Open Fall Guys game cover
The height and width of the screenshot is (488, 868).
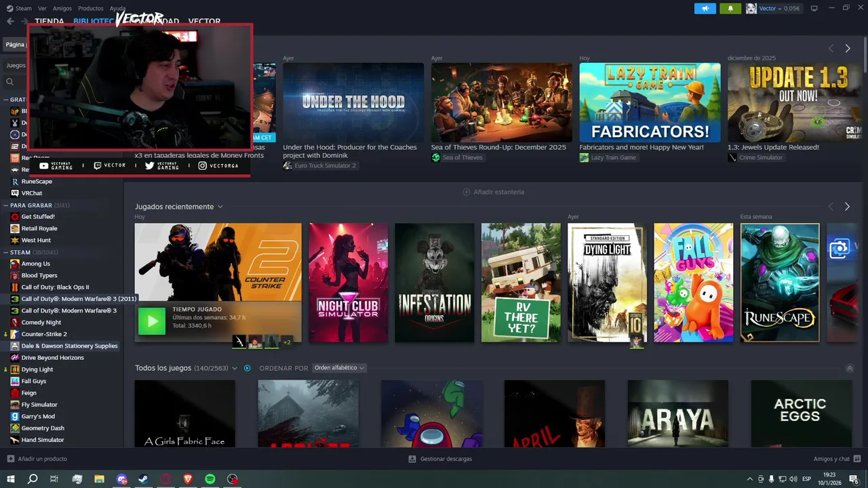(x=693, y=283)
